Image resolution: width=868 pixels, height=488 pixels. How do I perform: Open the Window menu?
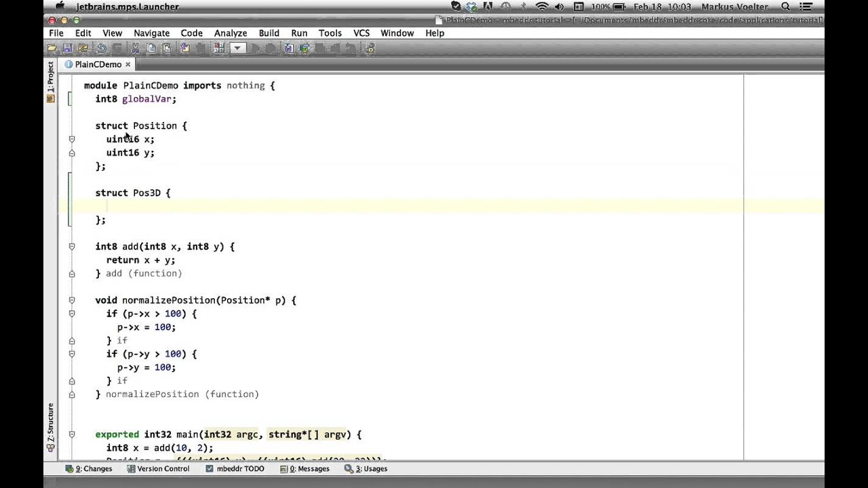pyautogui.click(x=397, y=33)
